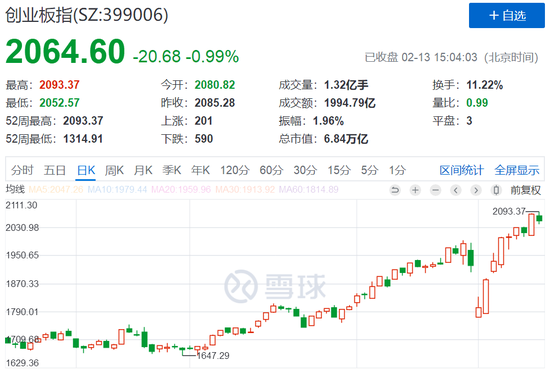550x369 pixels.
Task: Switch to the 15分 interval chart
Action: (x=339, y=170)
